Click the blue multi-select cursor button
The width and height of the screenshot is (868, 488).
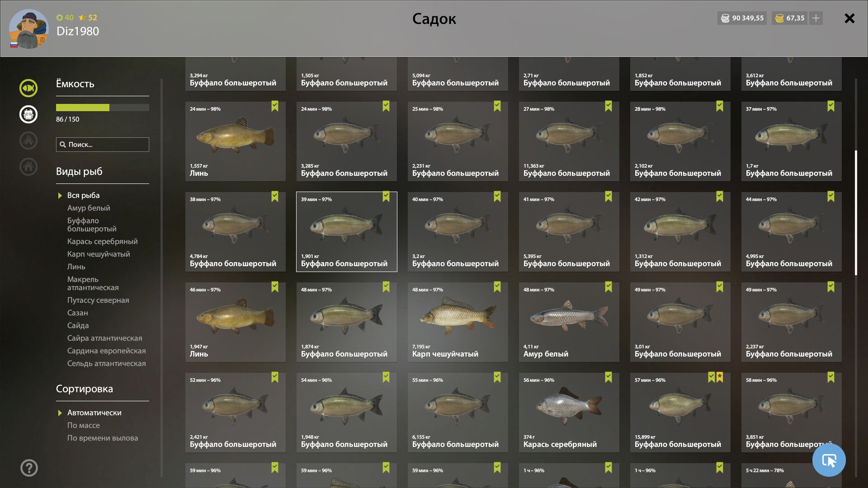[x=829, y=460]
